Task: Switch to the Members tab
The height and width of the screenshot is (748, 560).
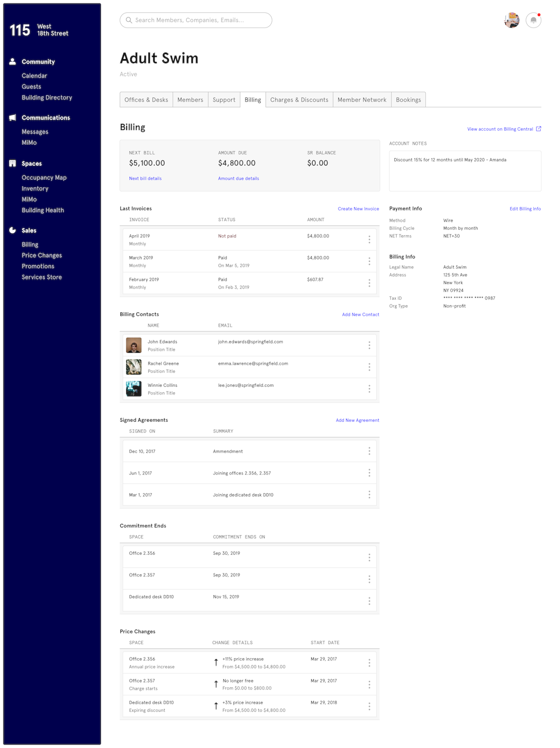Action: tap(190, 100)
